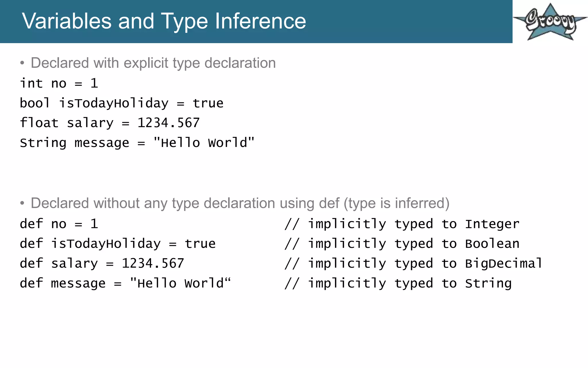Click the code line 'int no = 1'
Viewport: 588px width, 368px height.
59,83
